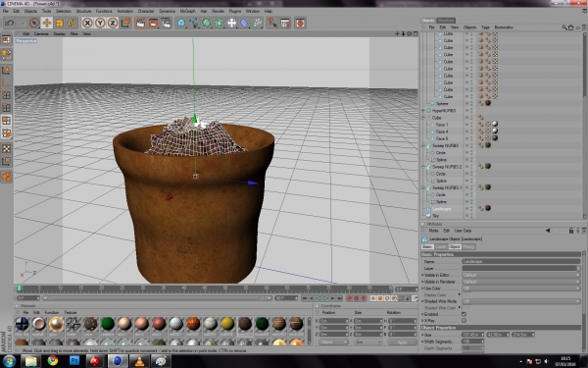This screenshot has width=588, height=368.
Task: Click the Undo arrow in the top toolbar
Action: [9, 23]
